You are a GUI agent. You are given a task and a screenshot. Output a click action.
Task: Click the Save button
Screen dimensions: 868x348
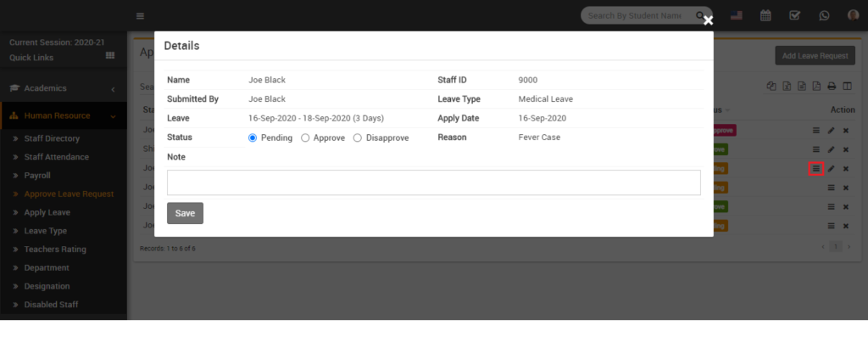tap(185, 213)
